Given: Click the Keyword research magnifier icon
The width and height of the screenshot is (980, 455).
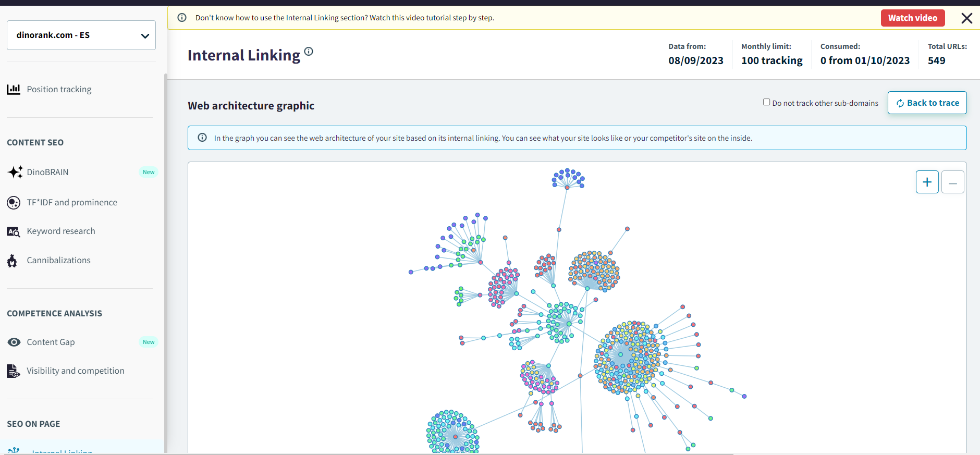Looking at the screenshot, I should coord(14,231).
